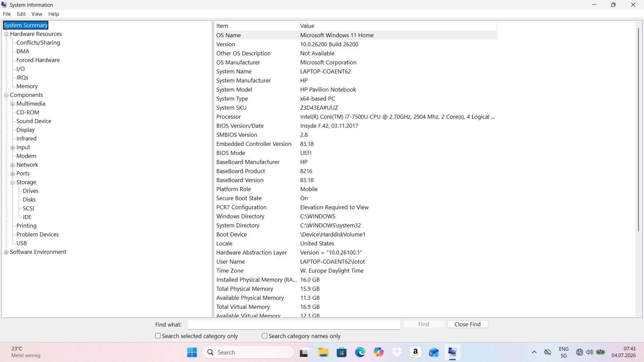This screenshot has height=362, width=644.
Task: Select IRQs tree item
Action: click(22, 77)
